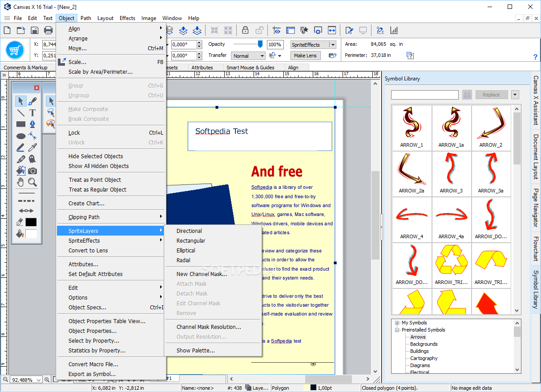Screen dimensions: 541x392
Task: Open dropdown arrow beside Replace button
Action: tap(515, 95)
